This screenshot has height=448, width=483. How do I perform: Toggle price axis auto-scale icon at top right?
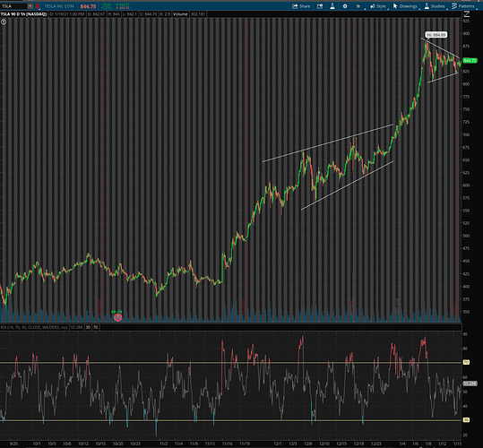[x=466, y=13]
